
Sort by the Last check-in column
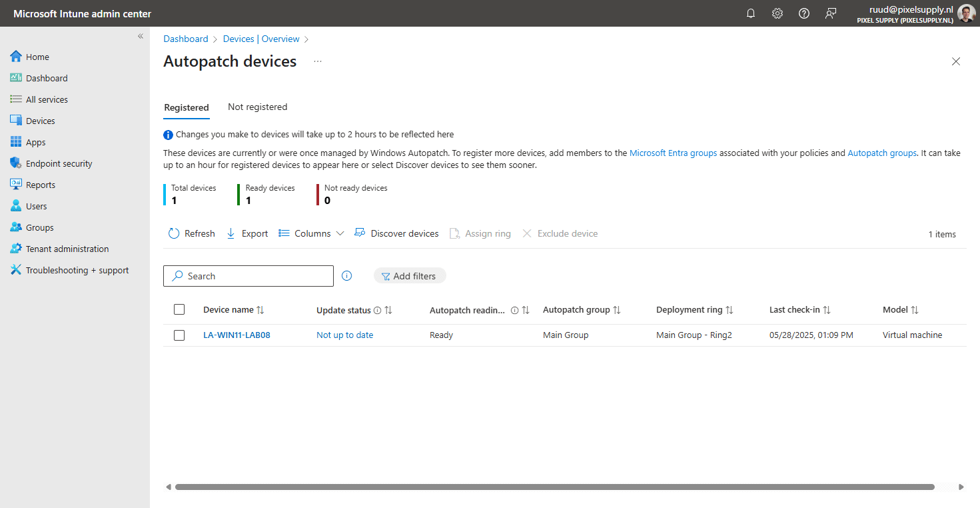click(x=800, y=310)
